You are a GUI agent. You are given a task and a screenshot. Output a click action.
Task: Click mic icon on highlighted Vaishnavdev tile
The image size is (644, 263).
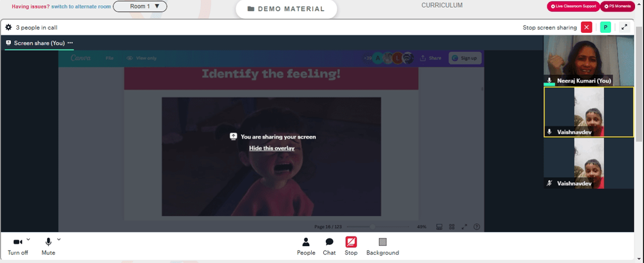coord(549,132)
